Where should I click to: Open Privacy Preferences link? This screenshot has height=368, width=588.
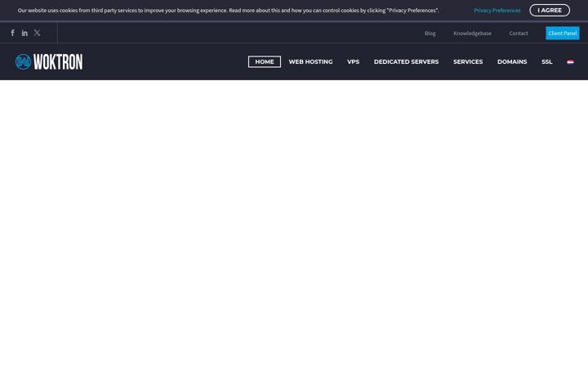coord(497,11)
